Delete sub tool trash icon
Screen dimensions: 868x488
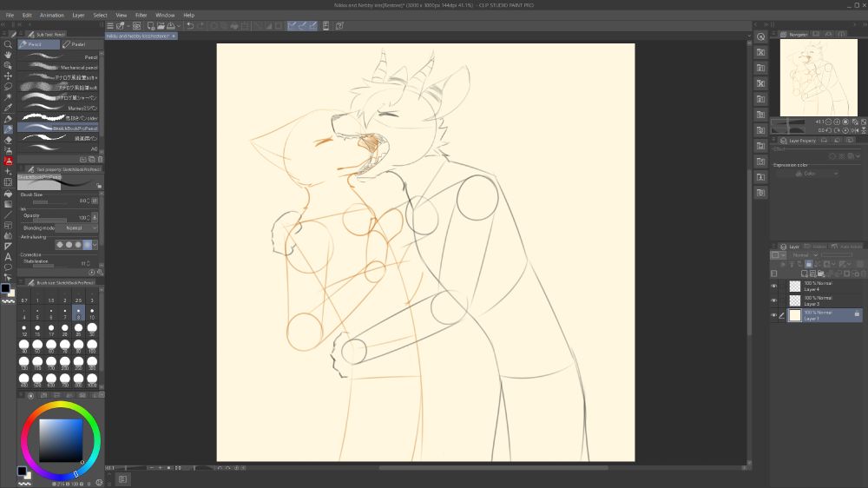click(x=100, y=159)
